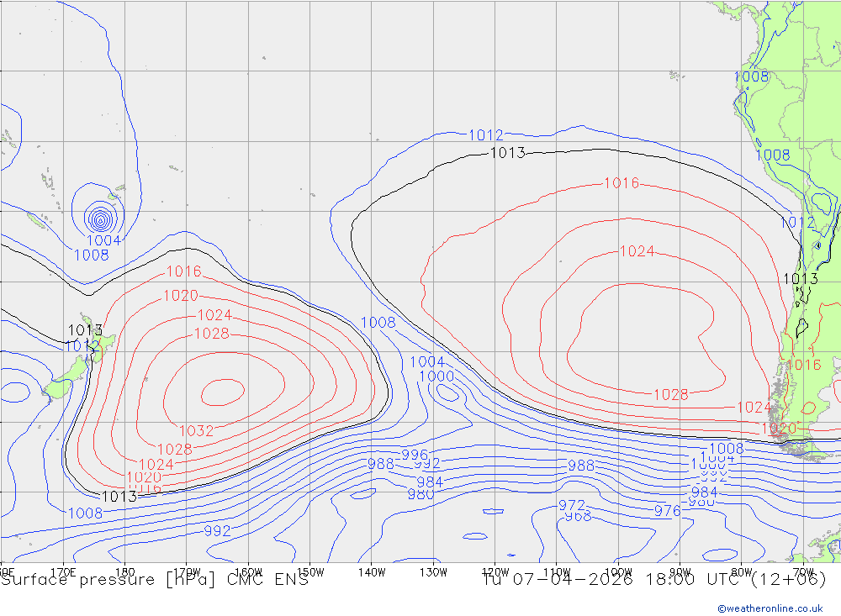Viewport: 841px width, 616px height.
Task: Click the black 1013 label at the bottom left
Action: coord(119,497)
